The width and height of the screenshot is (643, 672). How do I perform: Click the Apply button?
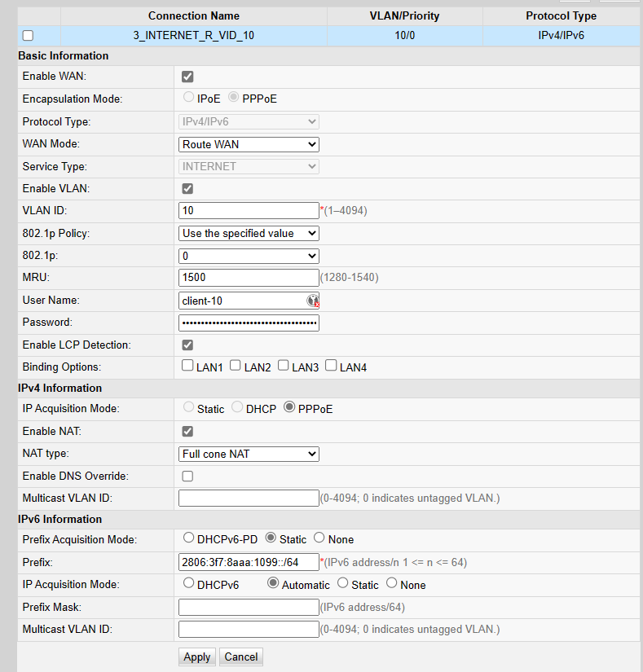coord(196,657)
